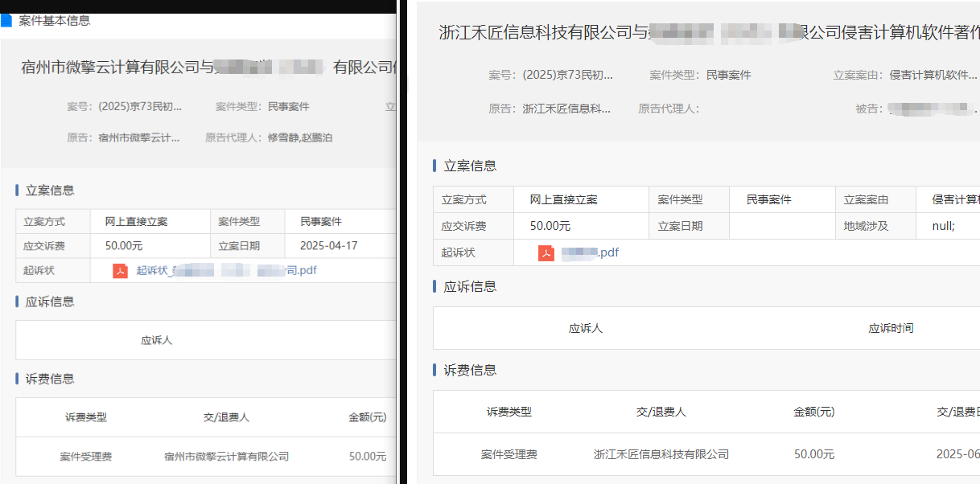The width and height of the screenshot is (980, 484).
Task: Click the 应诉信息 section heading in the 宿州 case window
Action: (x=50, y=301)
